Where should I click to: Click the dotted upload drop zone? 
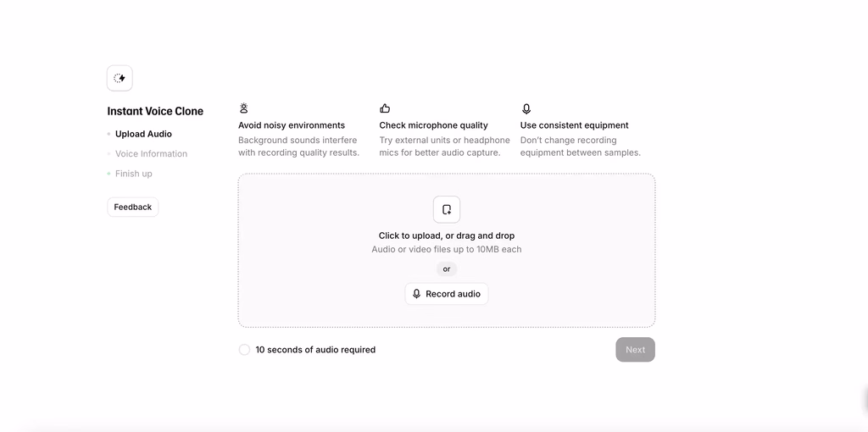[447, 251]
